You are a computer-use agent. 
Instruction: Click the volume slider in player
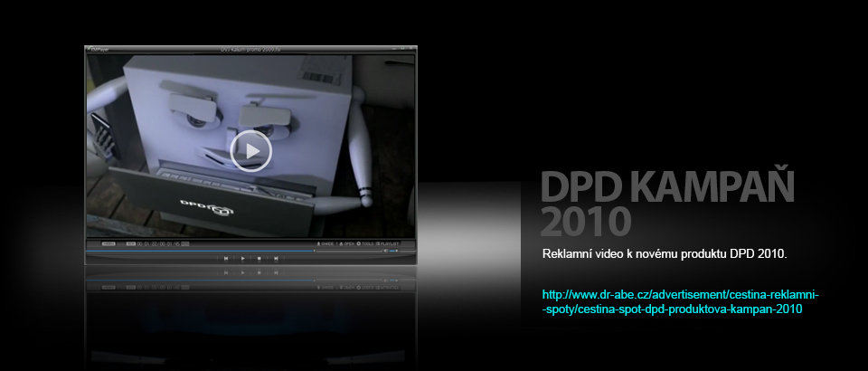click(403, 251)
